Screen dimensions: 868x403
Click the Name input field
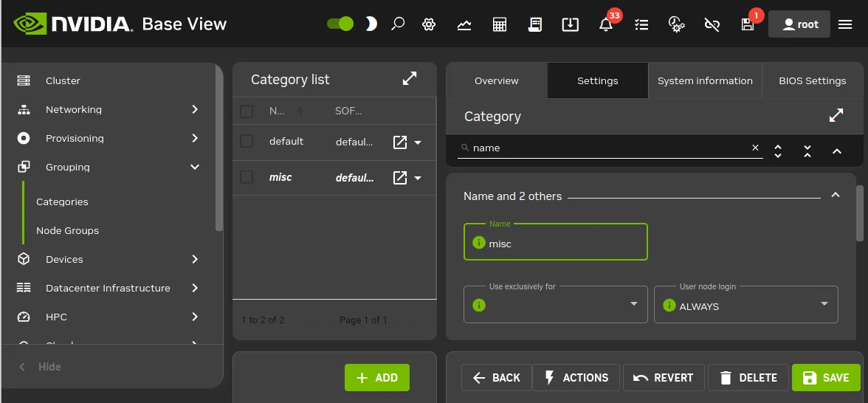coord(555,242)
